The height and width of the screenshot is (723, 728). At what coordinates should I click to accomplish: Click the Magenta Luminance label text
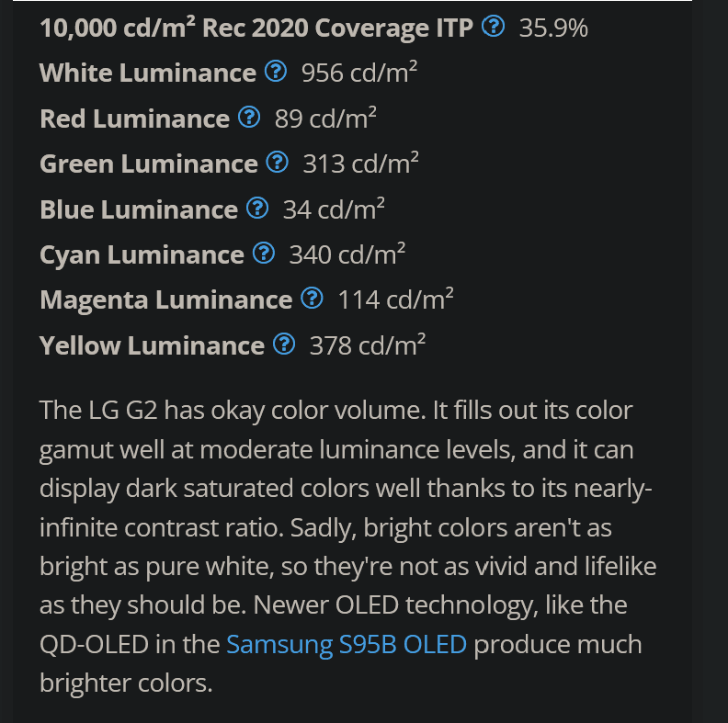(166, 300)
